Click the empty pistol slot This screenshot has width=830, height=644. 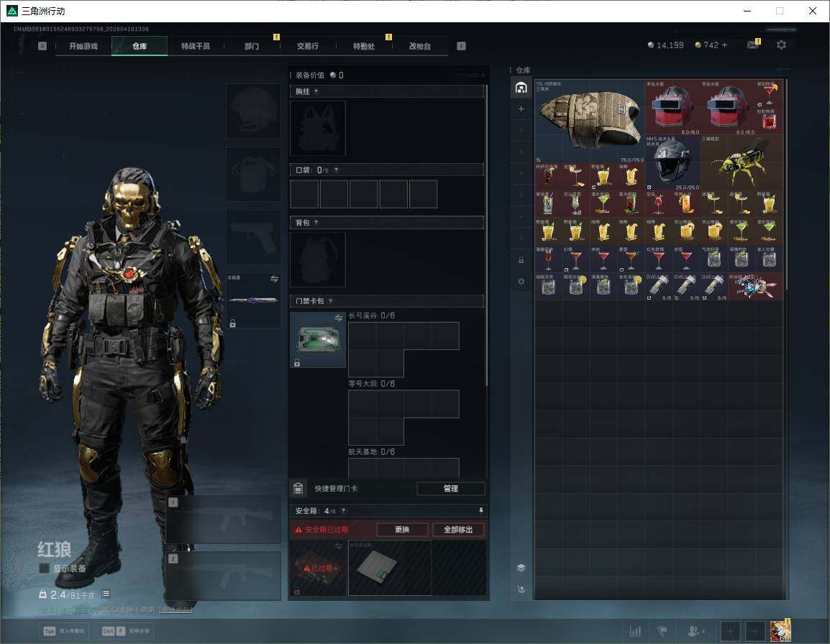(254, 237)
